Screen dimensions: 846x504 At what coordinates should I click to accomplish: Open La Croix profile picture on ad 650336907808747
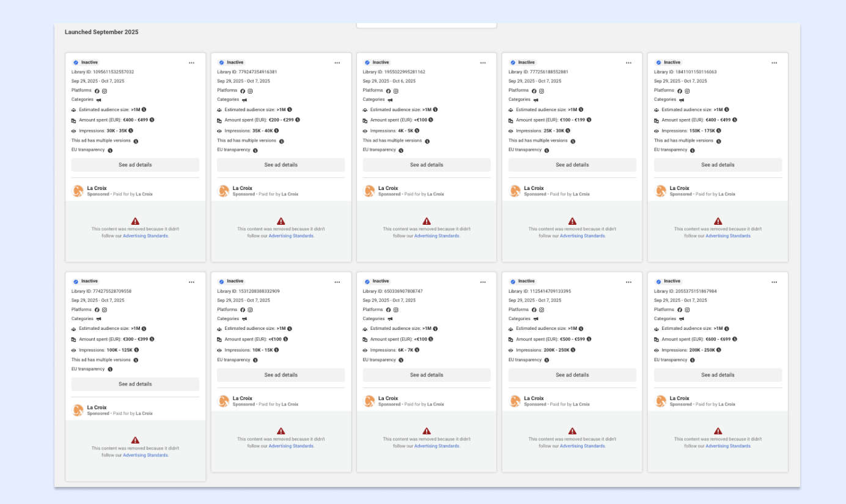[369, 401]
